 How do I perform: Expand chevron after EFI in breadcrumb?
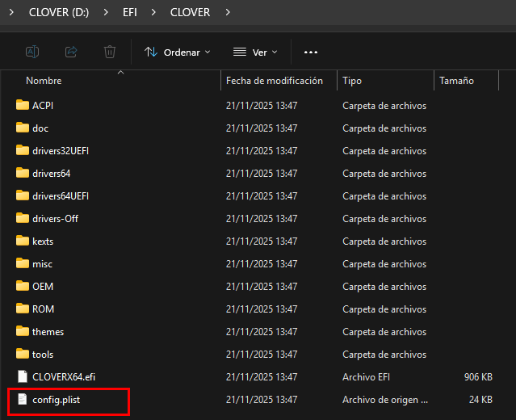(x=153, y=12)
